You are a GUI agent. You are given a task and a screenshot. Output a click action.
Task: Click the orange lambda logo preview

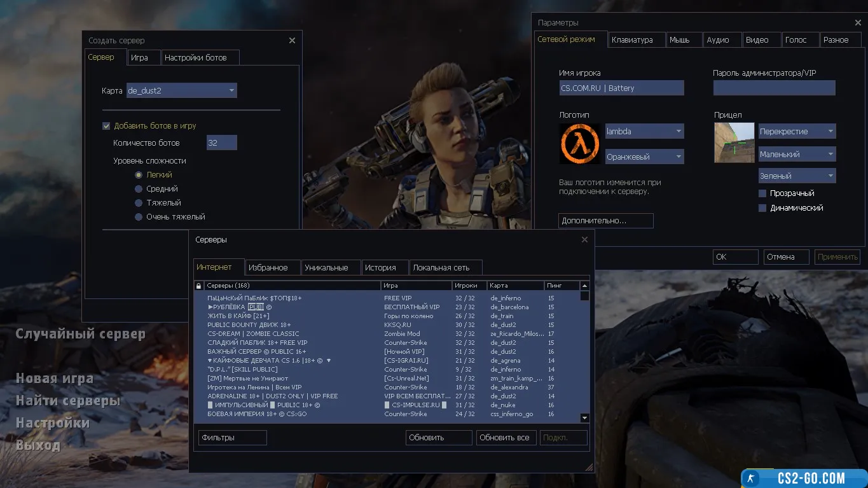pyautogui.click(x=579, y=143)
